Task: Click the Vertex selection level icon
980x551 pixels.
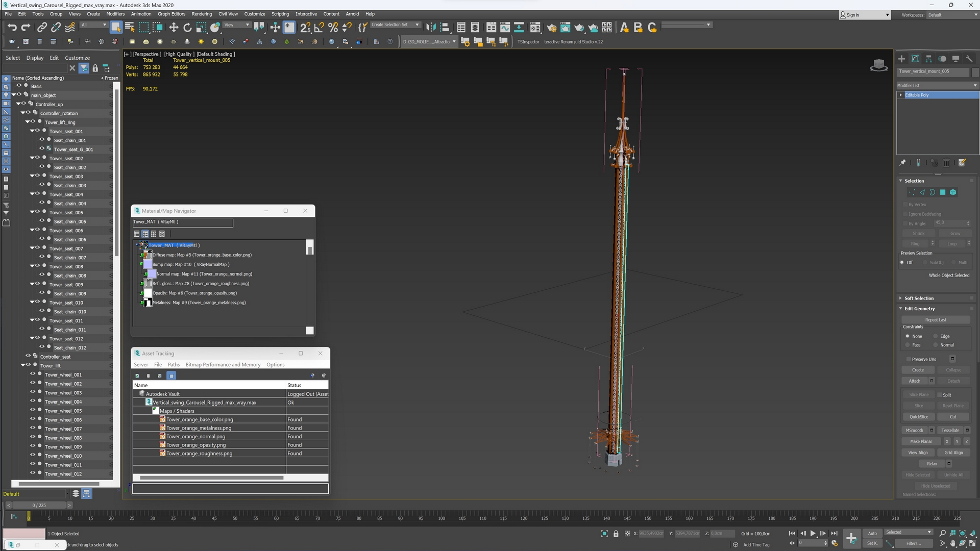Action: click(912, 192)
